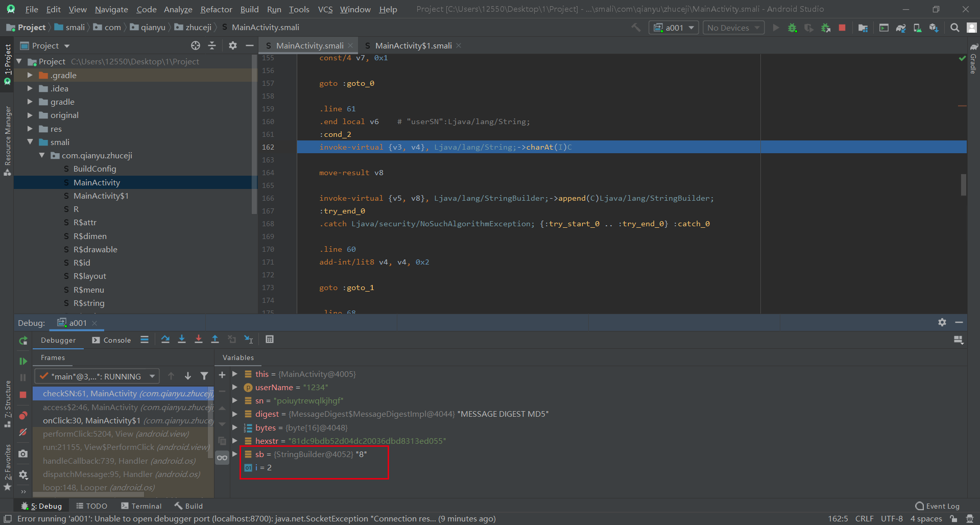
Task: Click the editor vertical scrollbar thumb
Action: [x=963, y=185]
